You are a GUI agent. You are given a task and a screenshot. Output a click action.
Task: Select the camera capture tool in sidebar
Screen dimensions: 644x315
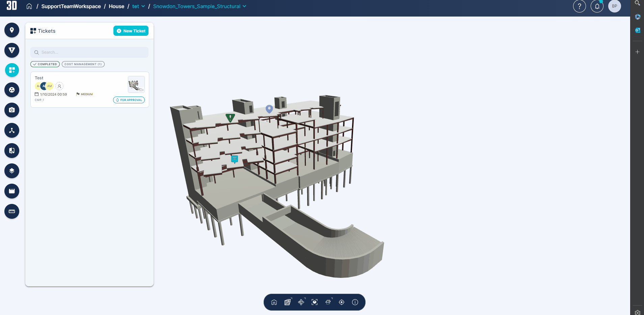coord(12,110)
